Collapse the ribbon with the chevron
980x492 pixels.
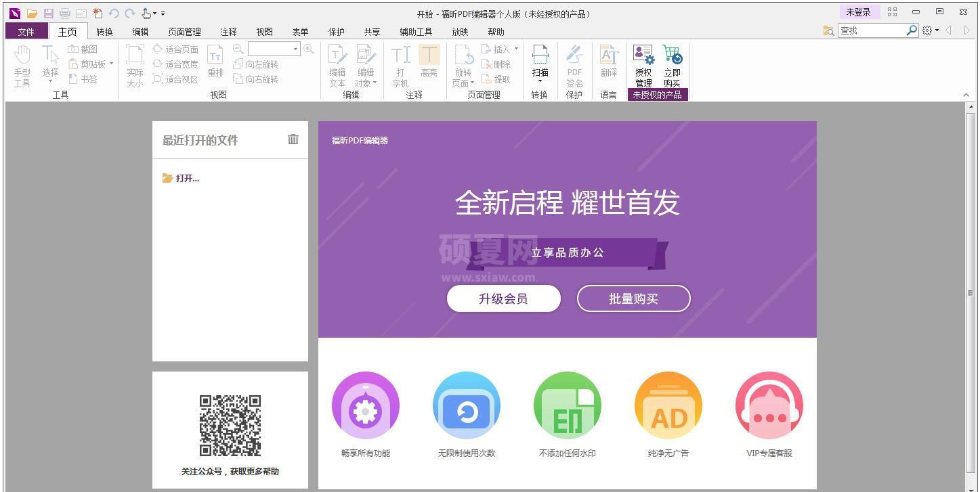click(x=966, y=95)
